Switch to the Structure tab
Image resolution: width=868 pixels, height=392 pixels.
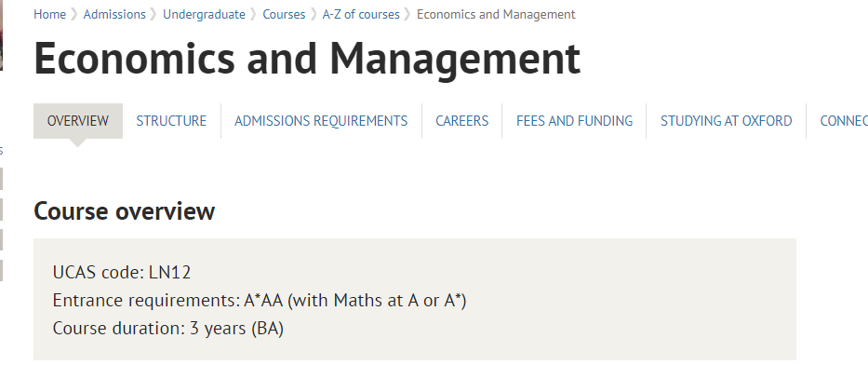pos(171,121)
